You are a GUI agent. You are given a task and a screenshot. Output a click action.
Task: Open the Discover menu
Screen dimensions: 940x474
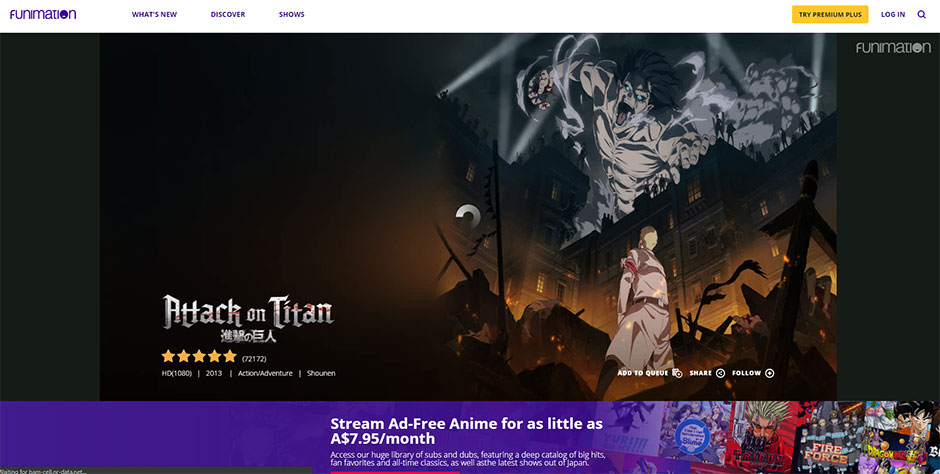click(x=228, y=14)
